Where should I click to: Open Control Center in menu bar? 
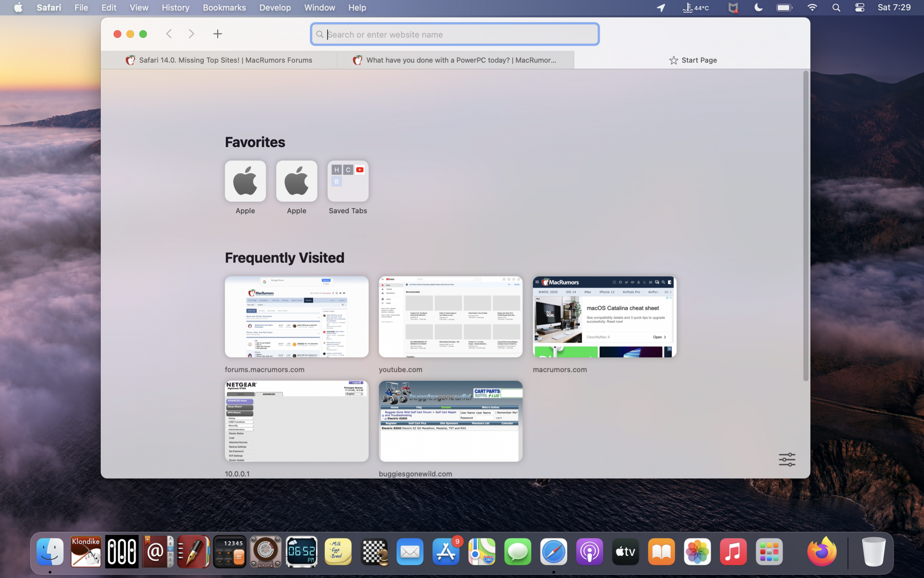tap(859, 7)
